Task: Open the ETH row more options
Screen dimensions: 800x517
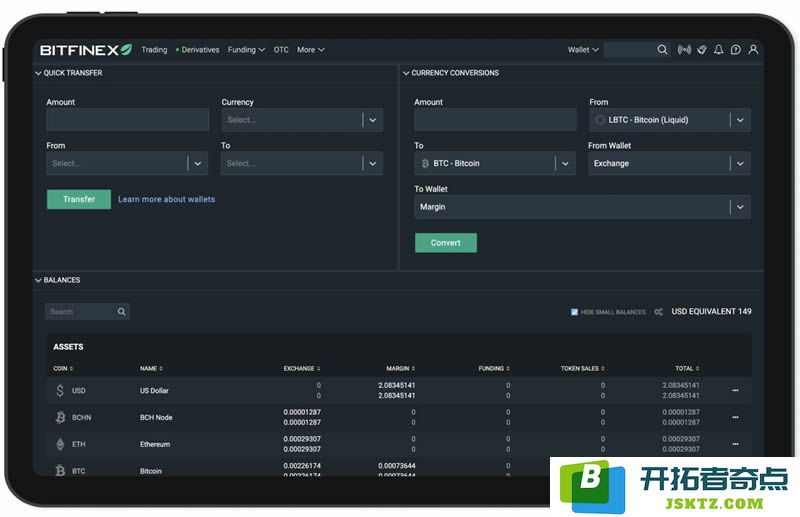Action: 735,444
